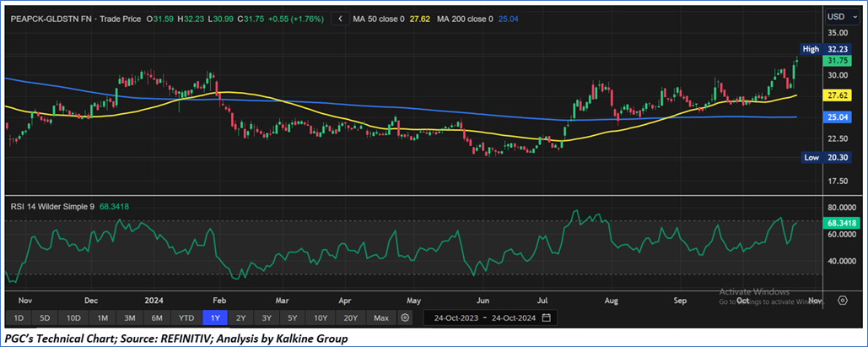Edit the start date 24-Oct-2023
The width and height of the screenshot is (868, 347).
(456, 317)
